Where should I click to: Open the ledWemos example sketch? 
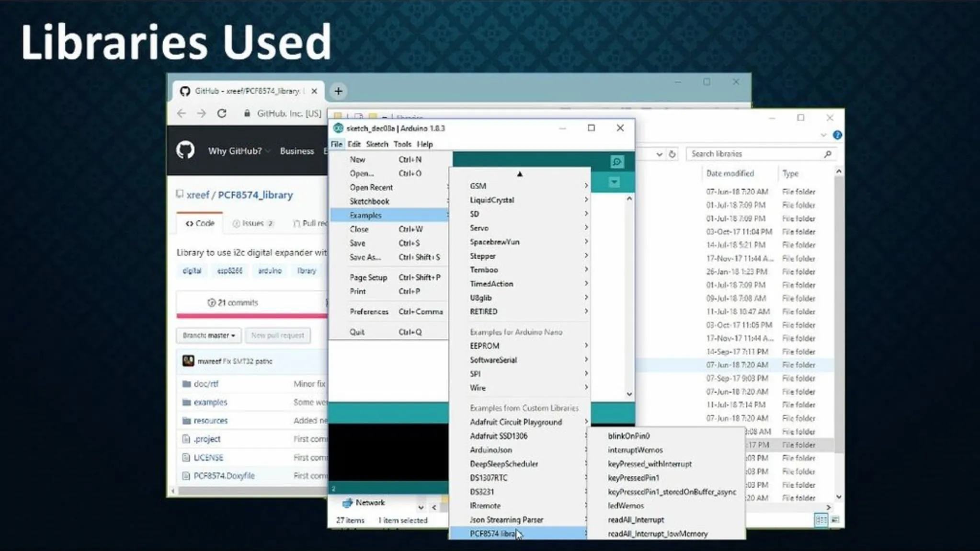click(x=666, y=505)
